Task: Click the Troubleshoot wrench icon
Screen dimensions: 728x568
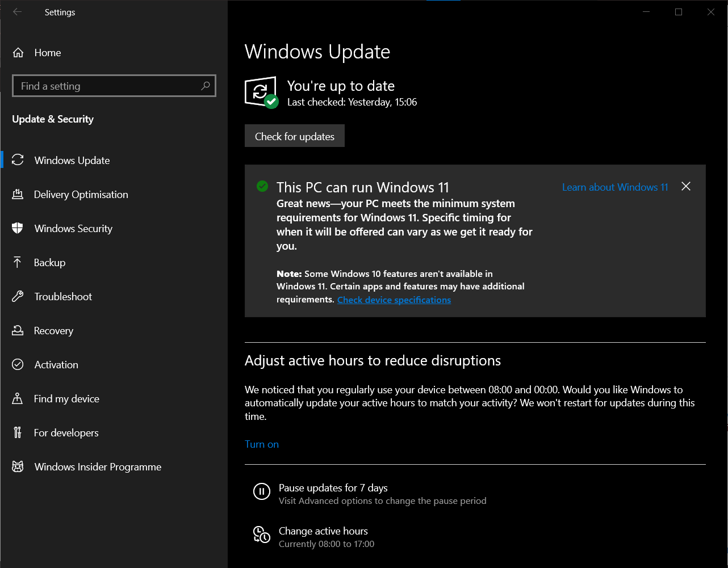Action: (18, 296)
